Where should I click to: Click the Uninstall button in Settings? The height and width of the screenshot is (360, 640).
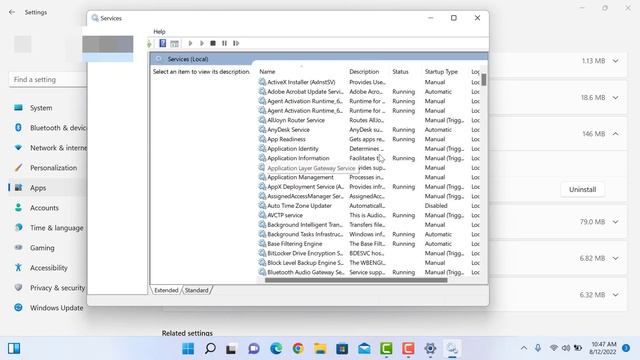click(582, 189)
